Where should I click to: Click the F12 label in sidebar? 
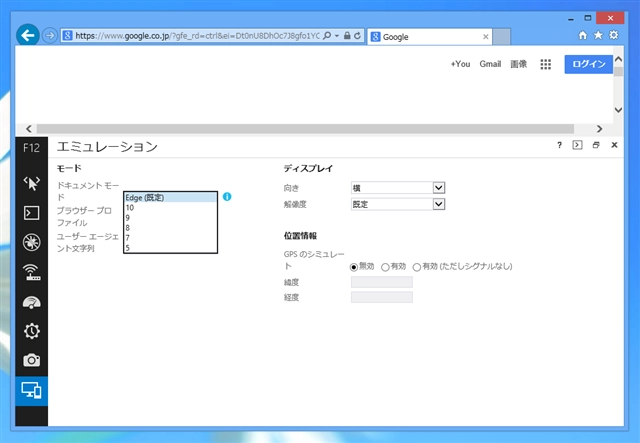31,148
